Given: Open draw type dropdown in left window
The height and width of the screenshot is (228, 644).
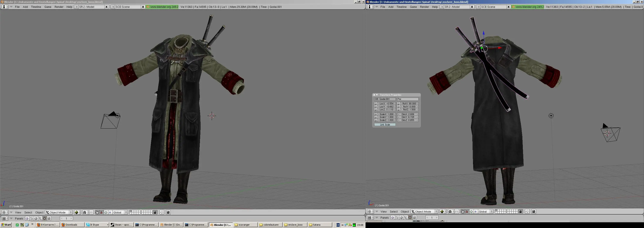Looking at the screenshot, I should tap(77, 213).
